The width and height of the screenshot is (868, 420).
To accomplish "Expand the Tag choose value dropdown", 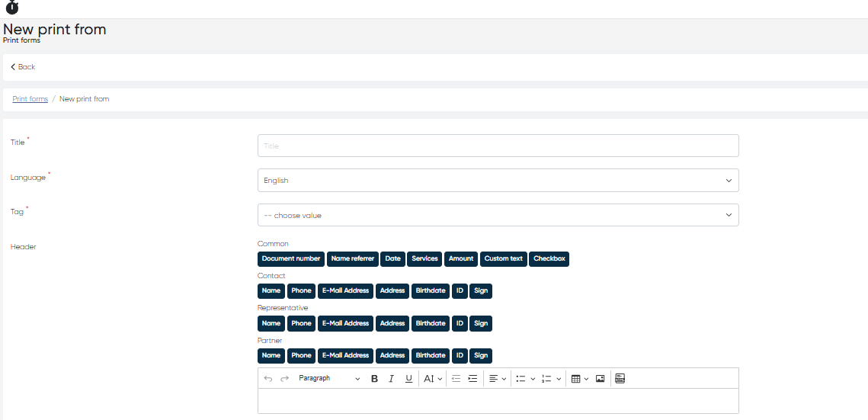I will pos(498,216).
